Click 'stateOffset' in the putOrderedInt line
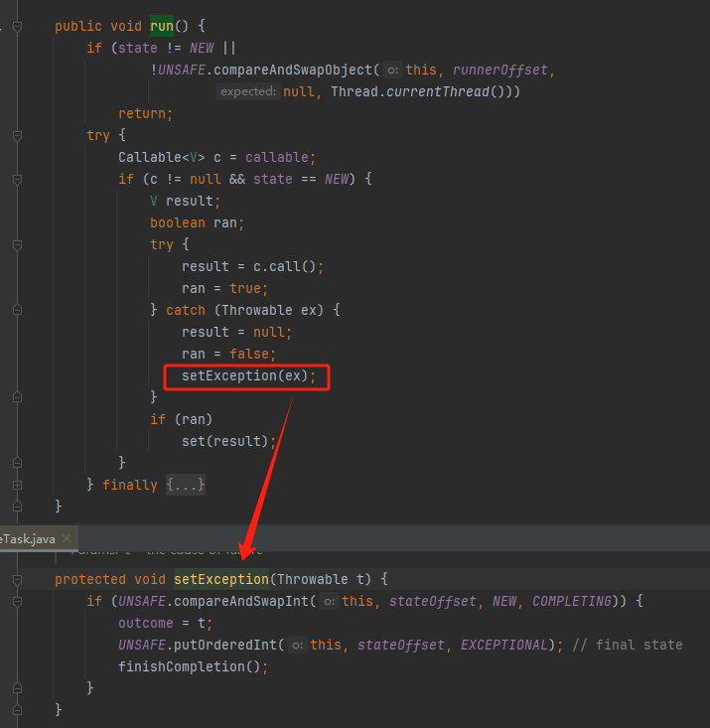The width and height of the screenshot is (710, 728). (401, 645)
